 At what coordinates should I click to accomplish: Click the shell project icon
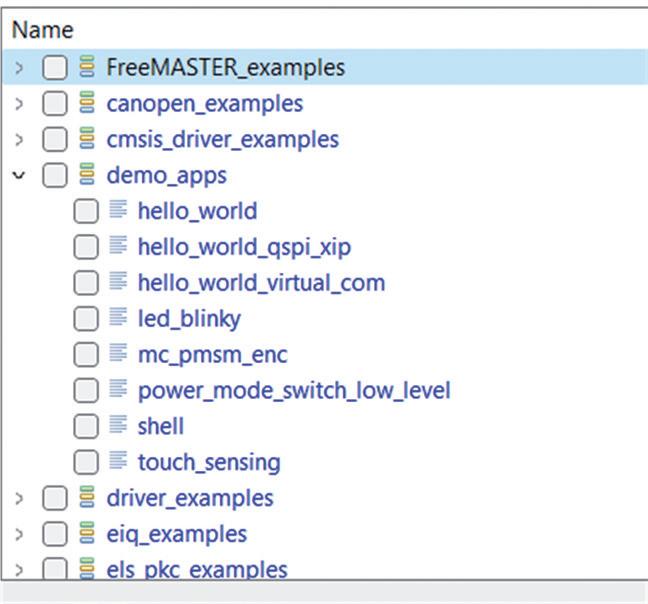tap(118, 425)
